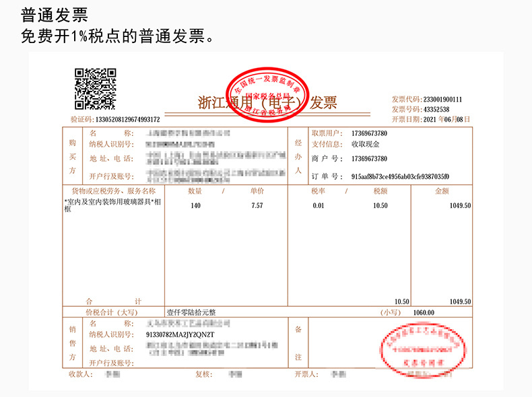Viewport: 532px width, 397px height.
Task: Click the item name 室内装饰用玻璃器具 相框
Action: pyautogui.click(x=112, y=205)
